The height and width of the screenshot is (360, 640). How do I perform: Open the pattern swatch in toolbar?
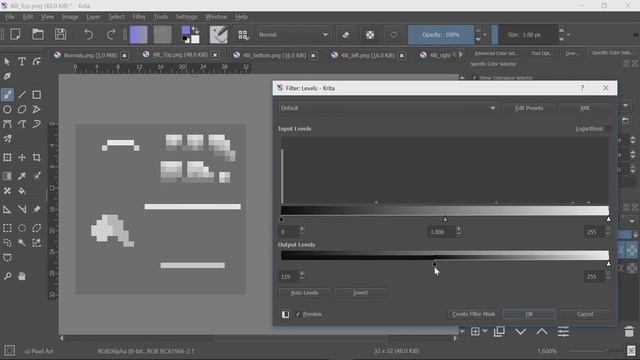pos(162,35)
